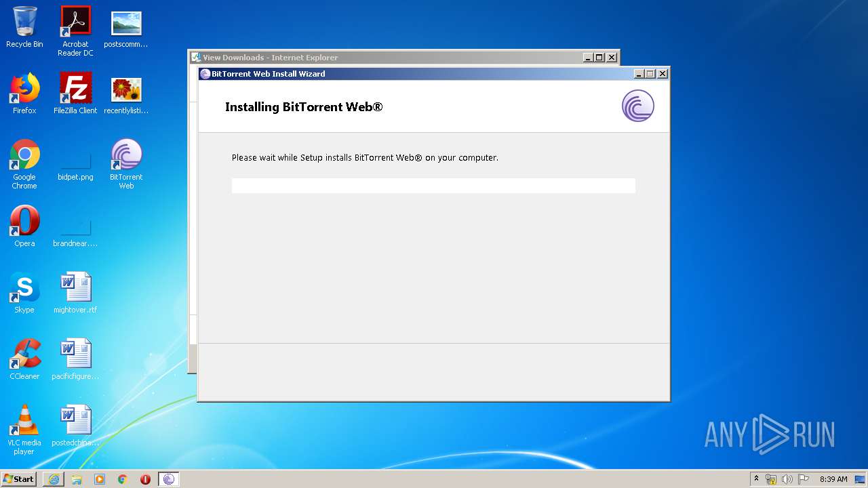Minimize the BitTorrent Web Install Wizard
Screen dimensions: 868x488
pyautogui.click(x=639, y=74)
